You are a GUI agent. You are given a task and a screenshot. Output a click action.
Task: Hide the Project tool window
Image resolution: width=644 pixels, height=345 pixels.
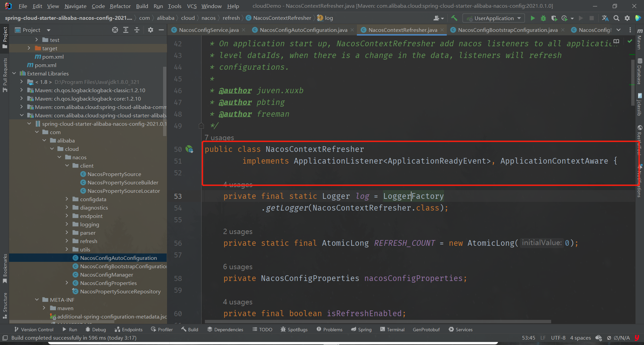(161, 30)
